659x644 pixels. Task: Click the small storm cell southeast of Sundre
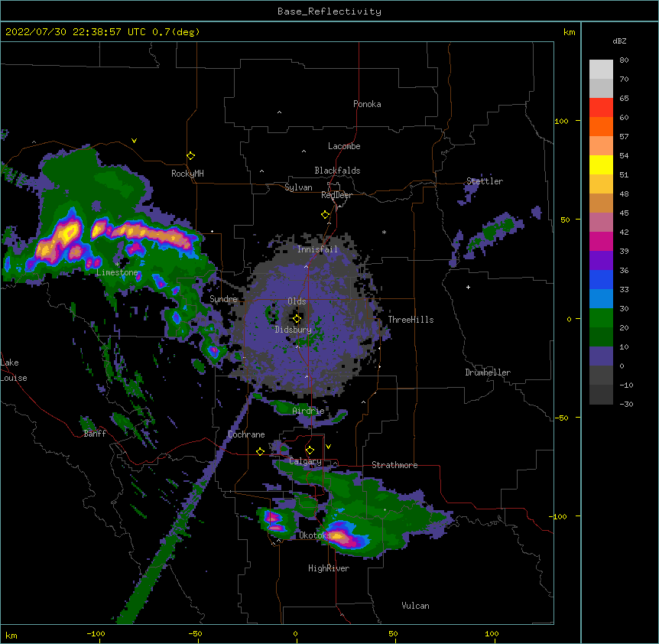[214, 350]
